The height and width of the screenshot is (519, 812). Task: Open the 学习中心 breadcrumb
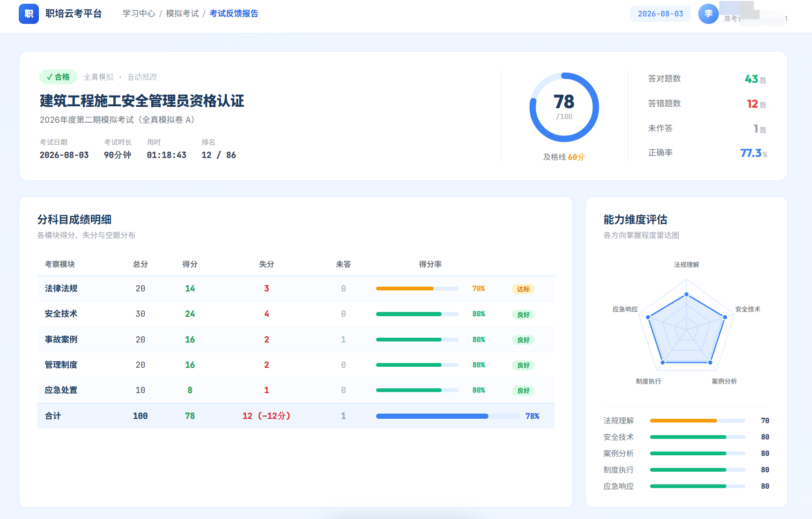click(x=139, y=14)
